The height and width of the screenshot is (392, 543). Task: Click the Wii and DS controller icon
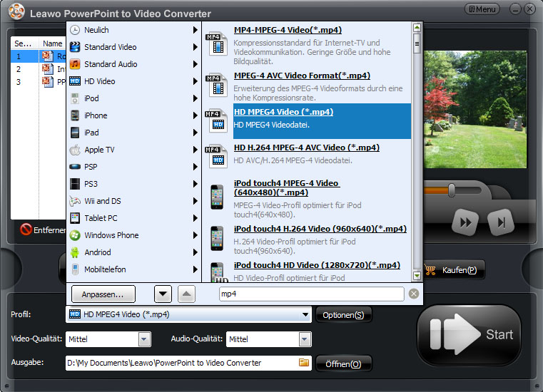point(75,201)
